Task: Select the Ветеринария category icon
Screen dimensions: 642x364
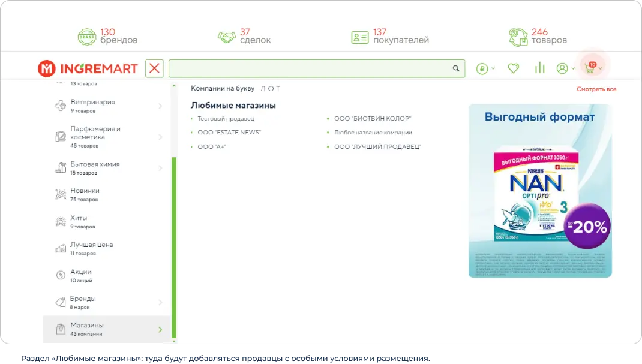Action: [x=61, y=106]
